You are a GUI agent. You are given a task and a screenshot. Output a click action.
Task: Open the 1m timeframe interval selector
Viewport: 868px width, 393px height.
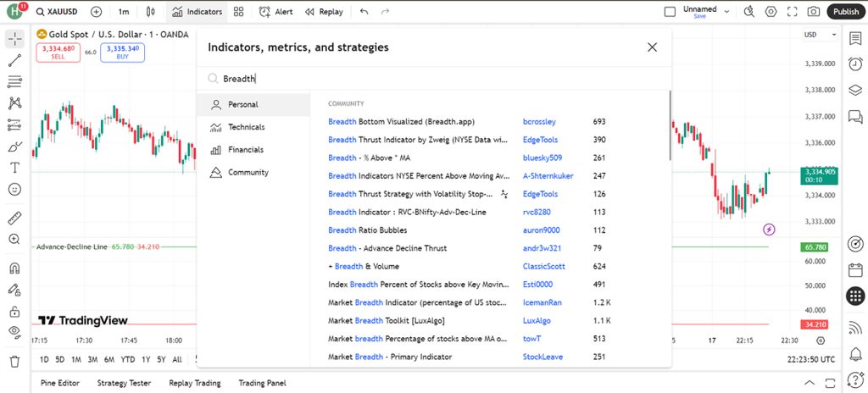(124, 12)
